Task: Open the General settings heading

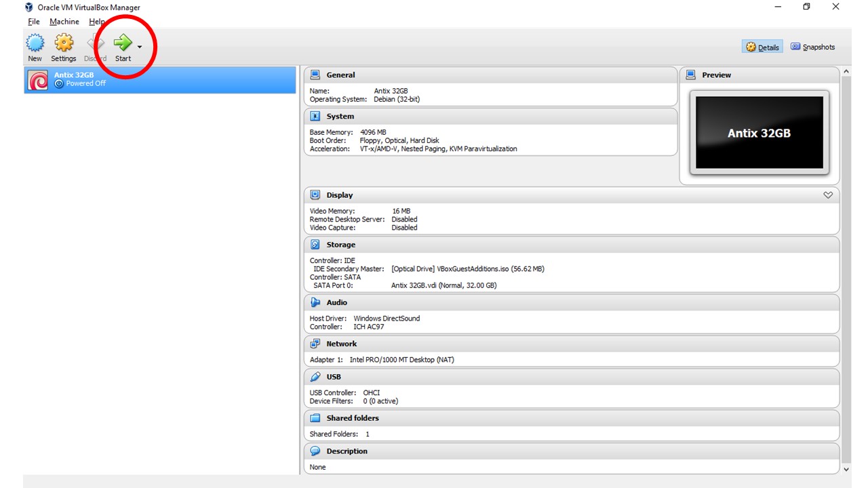Action: [x=340, y=75]
